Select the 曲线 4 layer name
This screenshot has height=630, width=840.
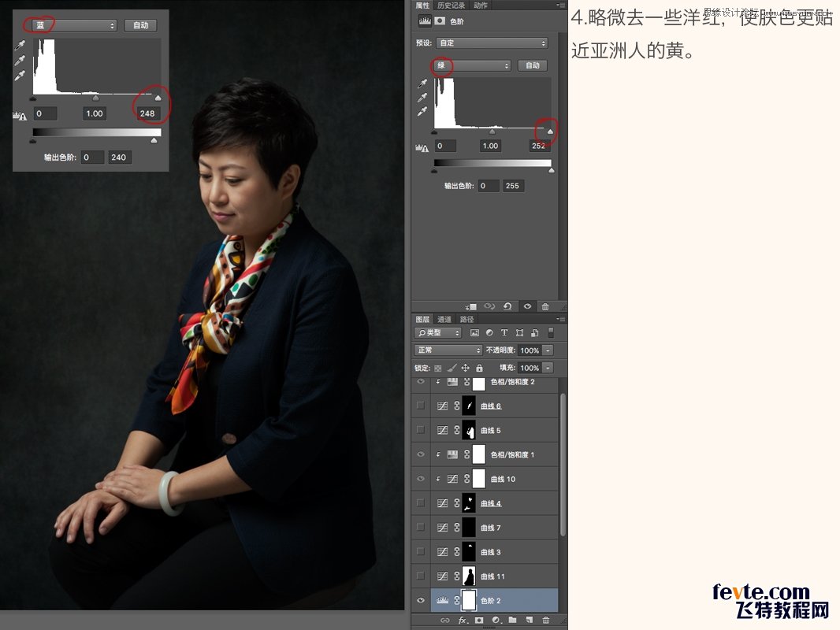(x=491, y=503)
